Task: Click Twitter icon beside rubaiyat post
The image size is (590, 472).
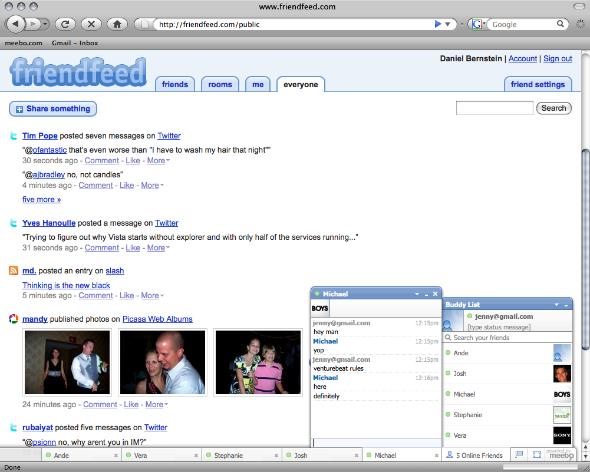Action: pos(14,428)
